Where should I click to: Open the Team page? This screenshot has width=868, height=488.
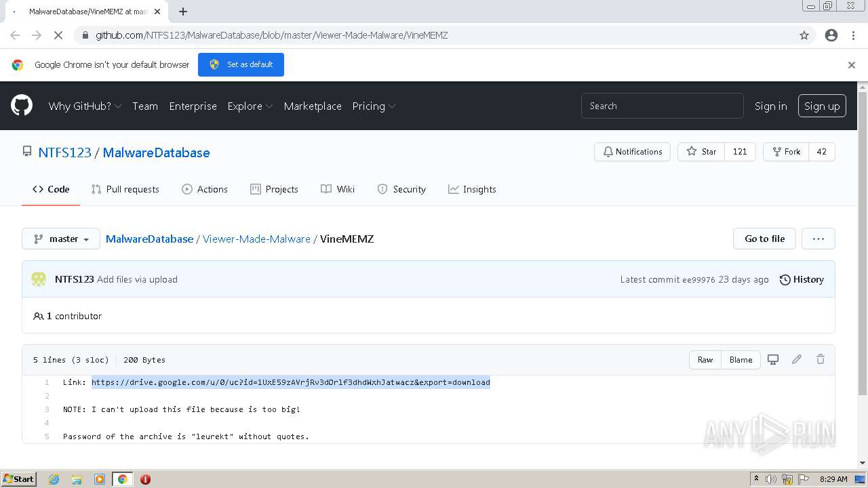click(x=145, y=106)
